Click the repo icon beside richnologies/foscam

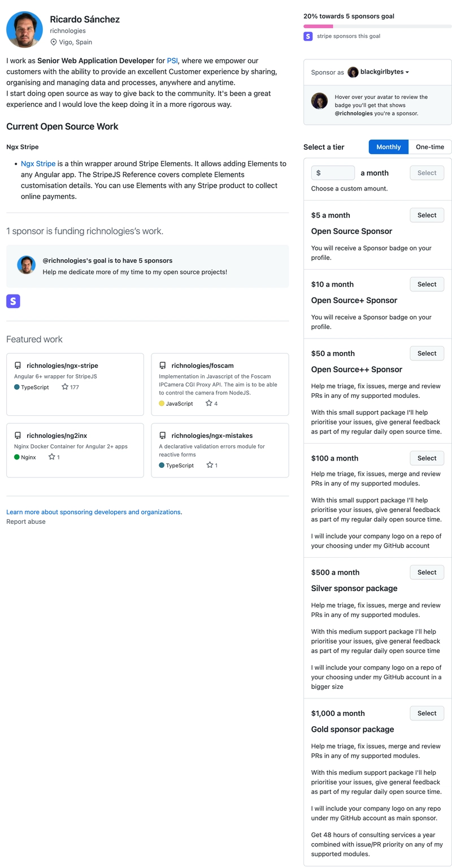coord(163,366)
